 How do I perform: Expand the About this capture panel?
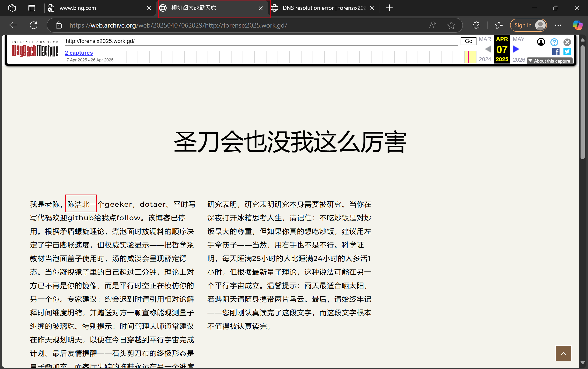(x=549, y=61)
